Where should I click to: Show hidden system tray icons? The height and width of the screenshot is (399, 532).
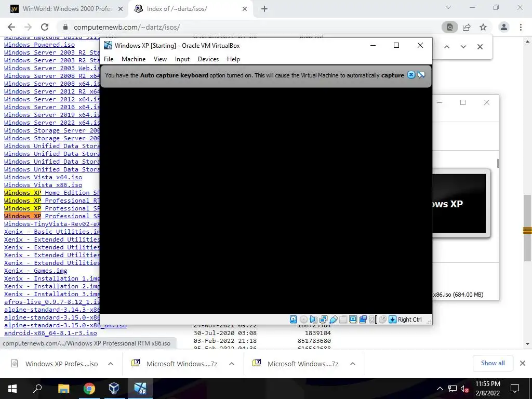[x=440, y=389]
